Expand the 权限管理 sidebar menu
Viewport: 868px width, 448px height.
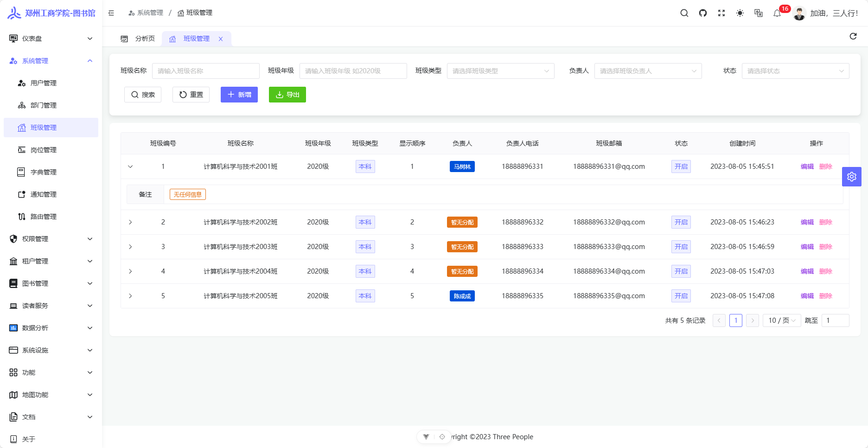(51, 239)
